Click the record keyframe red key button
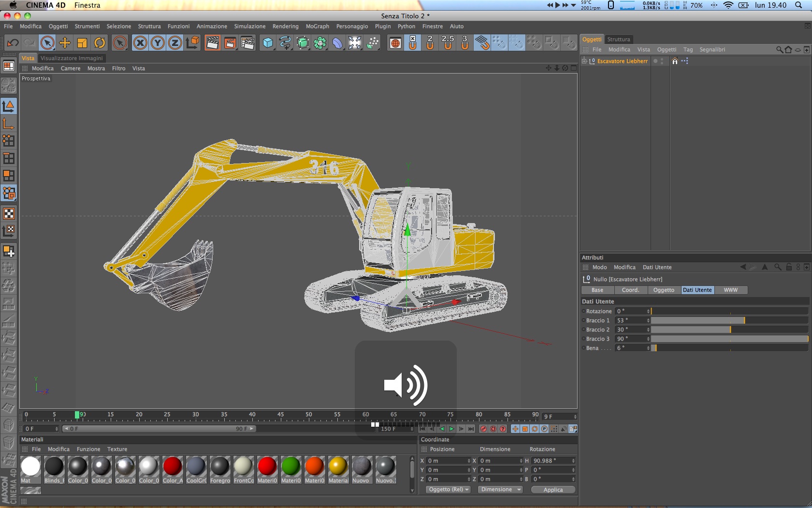812x508 pixels. [x=483, y=429]
